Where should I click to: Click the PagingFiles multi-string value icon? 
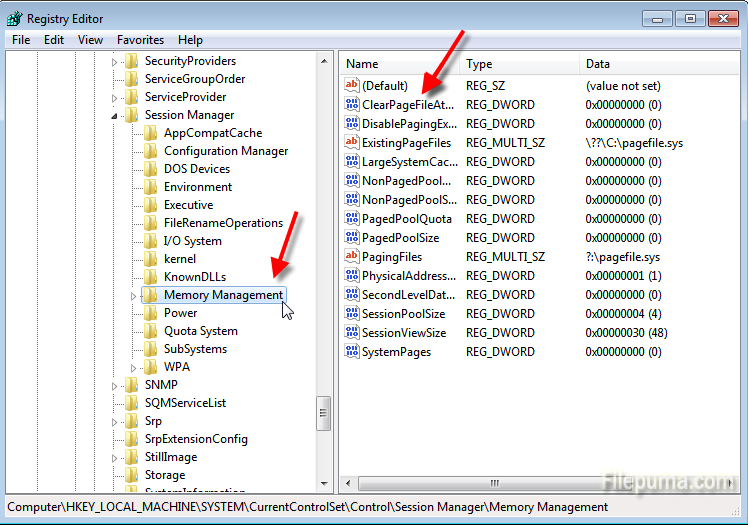[351, 257]
